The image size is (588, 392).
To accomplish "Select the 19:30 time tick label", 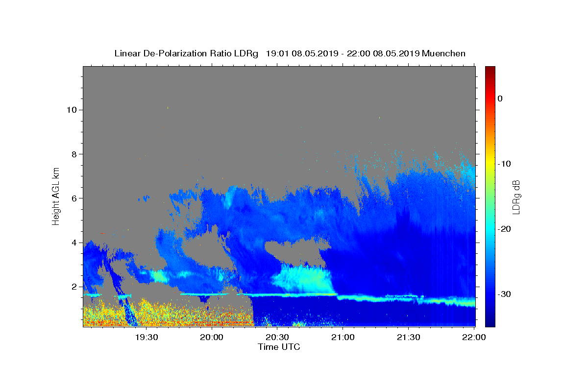I will (x=146, y=337).
